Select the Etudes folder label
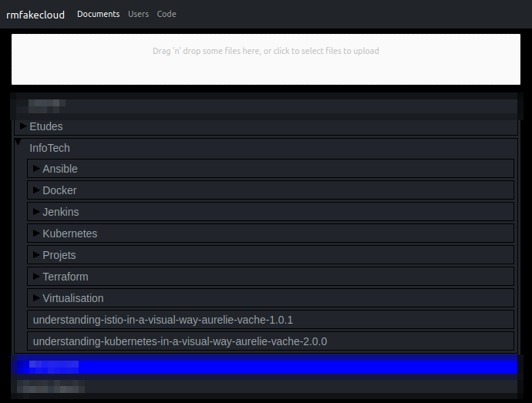 pos(46,126)
